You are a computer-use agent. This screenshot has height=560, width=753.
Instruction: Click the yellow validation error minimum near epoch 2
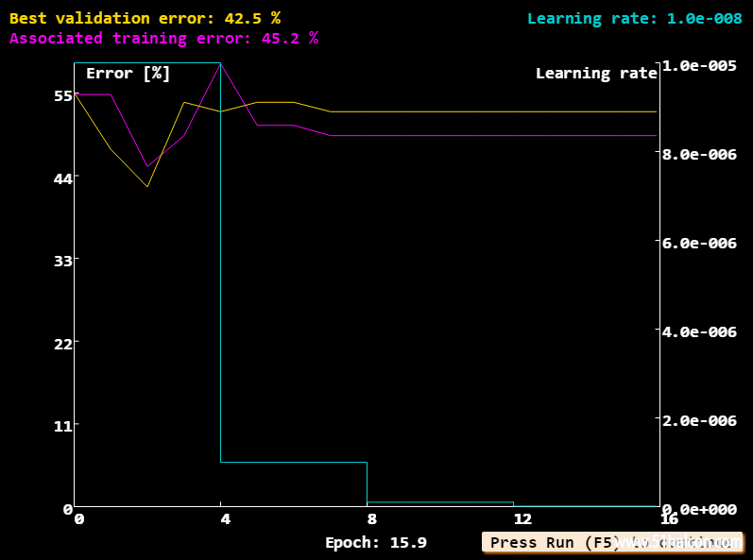(147, 186)
